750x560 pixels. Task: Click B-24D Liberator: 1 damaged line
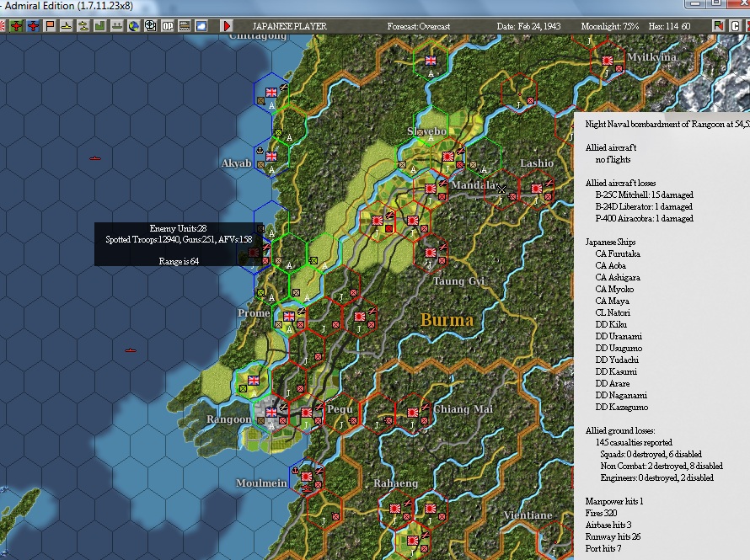(x=643, y=206)
